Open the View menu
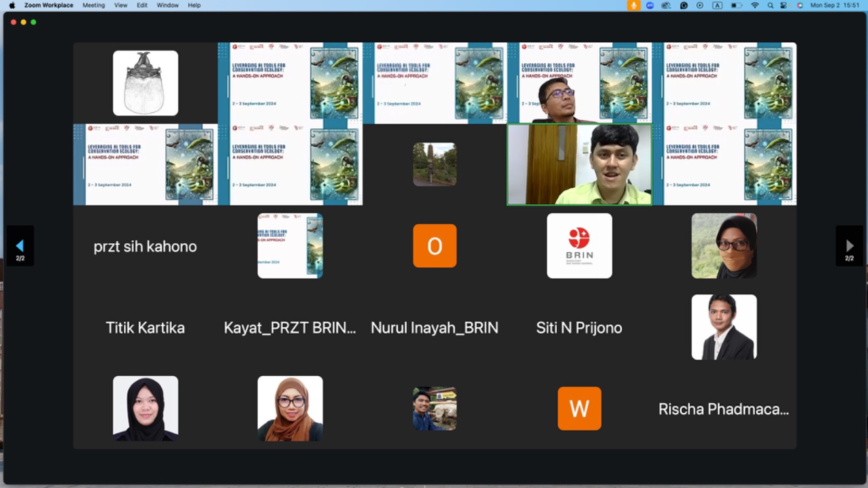Viewport: 868px width, 488px height. [121, 5]
